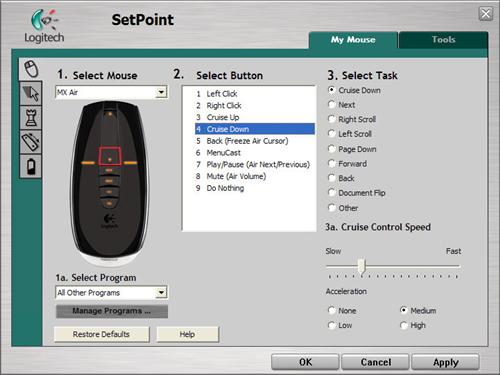The width and height of the screenshot is (500, 375).
Task: Click the red-highlighted button on the mouse image
Action: click(x=110, y=156)
